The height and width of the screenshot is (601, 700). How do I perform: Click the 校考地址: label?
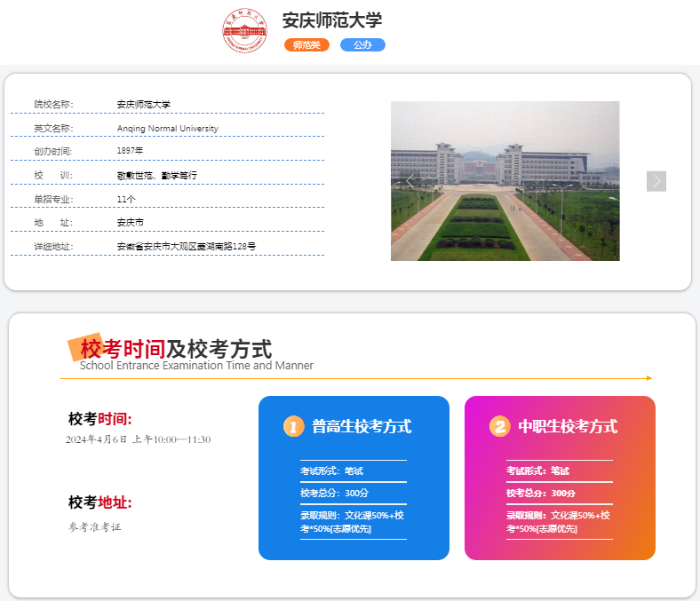click(100, 502)
